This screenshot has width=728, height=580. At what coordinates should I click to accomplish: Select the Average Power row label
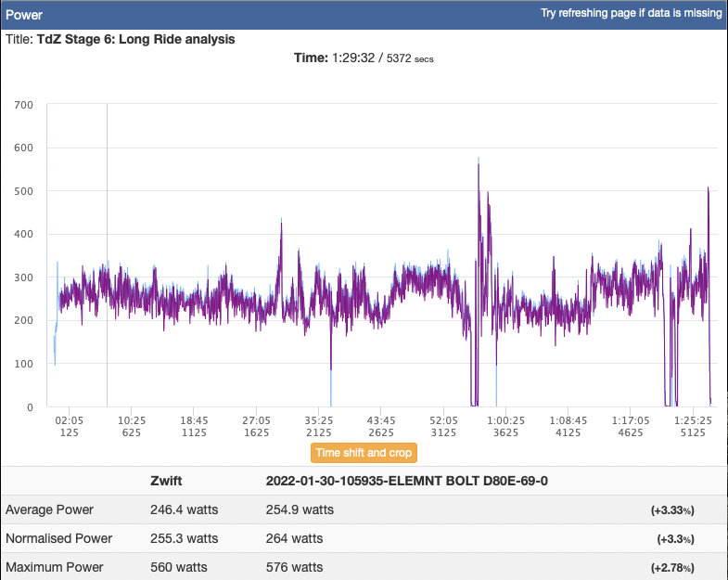point(47,509)
